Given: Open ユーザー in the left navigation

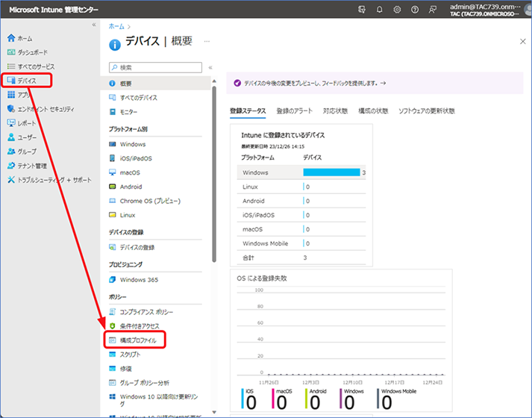Looking at the screenshot, I should coord(22,137).
